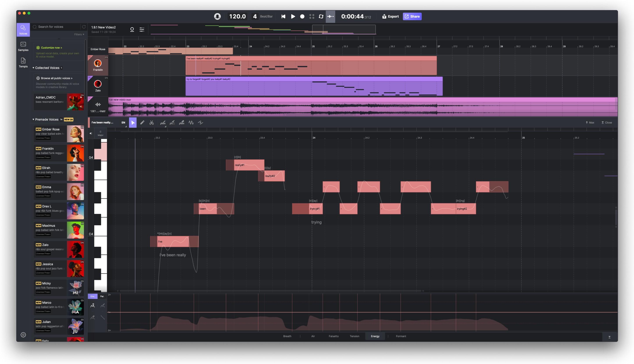Open the EN language dropdown for the clip
Viewport: 634px width, 364px height.
[x=123, y=123]
